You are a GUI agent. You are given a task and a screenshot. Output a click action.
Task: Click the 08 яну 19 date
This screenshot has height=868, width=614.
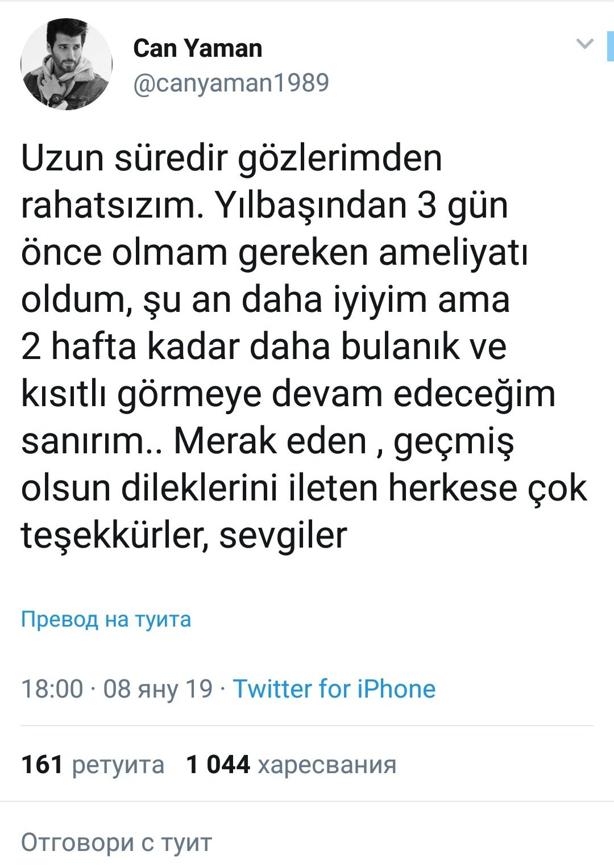pos(157,688)
